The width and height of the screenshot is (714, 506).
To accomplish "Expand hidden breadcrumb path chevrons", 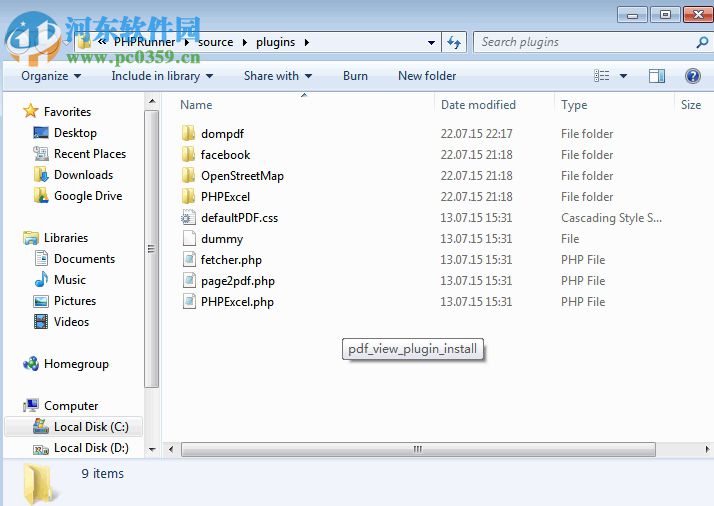I will pyautogui.click(x=102, y=42).
